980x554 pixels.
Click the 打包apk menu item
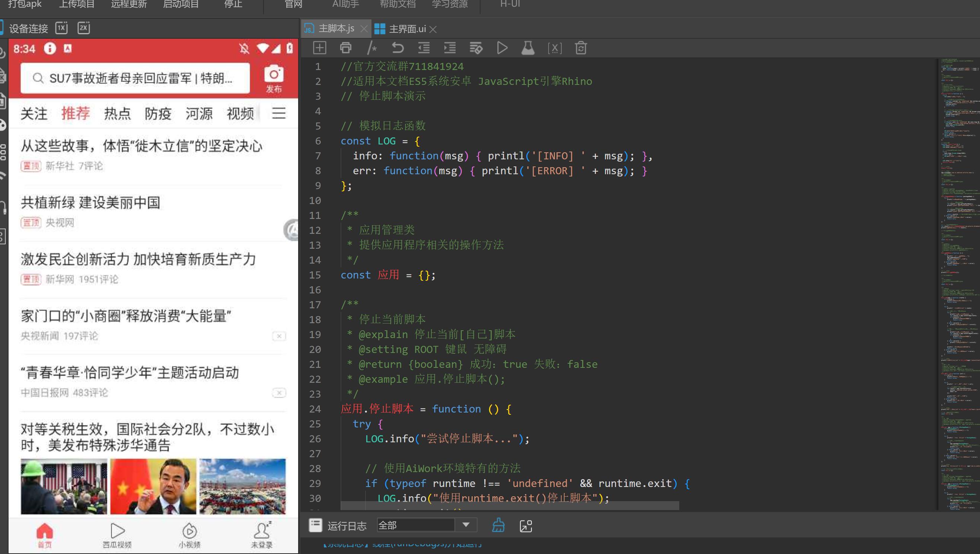pyautogui.click(x=25, y=4)
